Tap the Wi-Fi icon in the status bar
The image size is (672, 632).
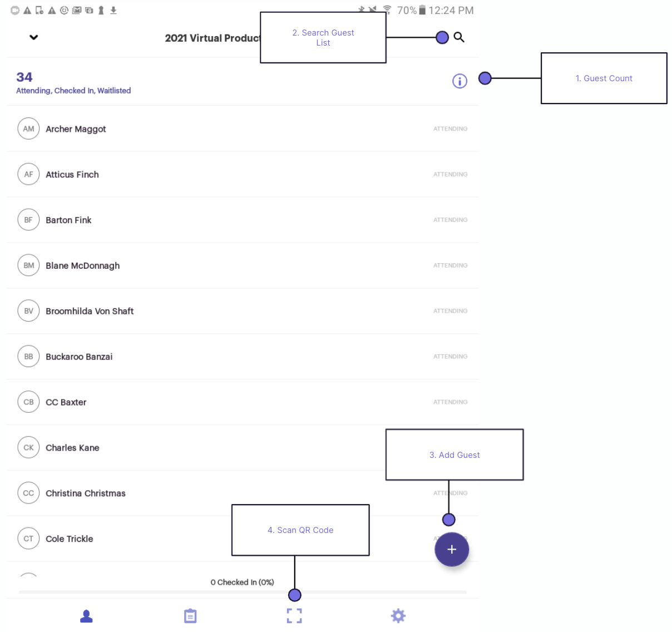pyautogui.click(x=386, y=9)
